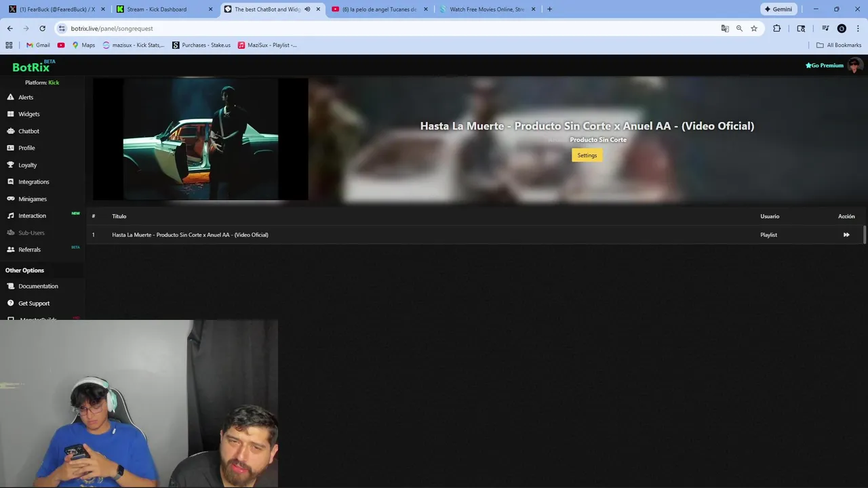Image resolution: width=868 pixels, height=488 pixels.
Task: Open the zoom magnifier icon in address bar
Action: [739, 28]
